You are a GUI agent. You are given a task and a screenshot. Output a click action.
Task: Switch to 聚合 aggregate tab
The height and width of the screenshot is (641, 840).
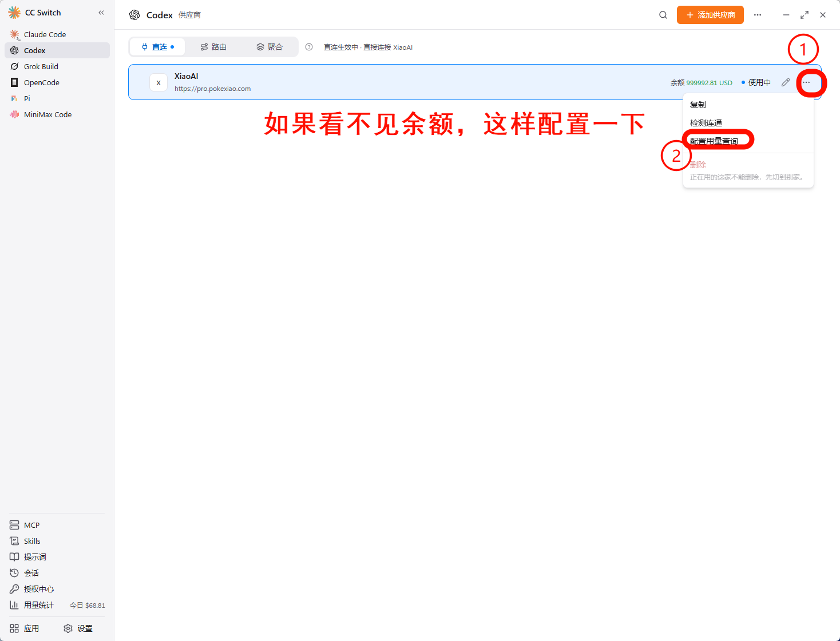click(x=270, y=47)
